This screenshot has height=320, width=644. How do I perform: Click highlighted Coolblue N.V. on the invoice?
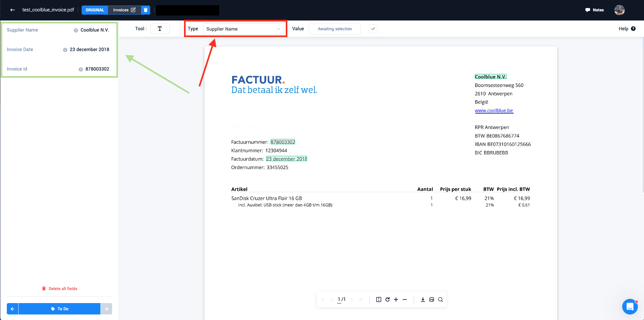[x=491, y=77]
